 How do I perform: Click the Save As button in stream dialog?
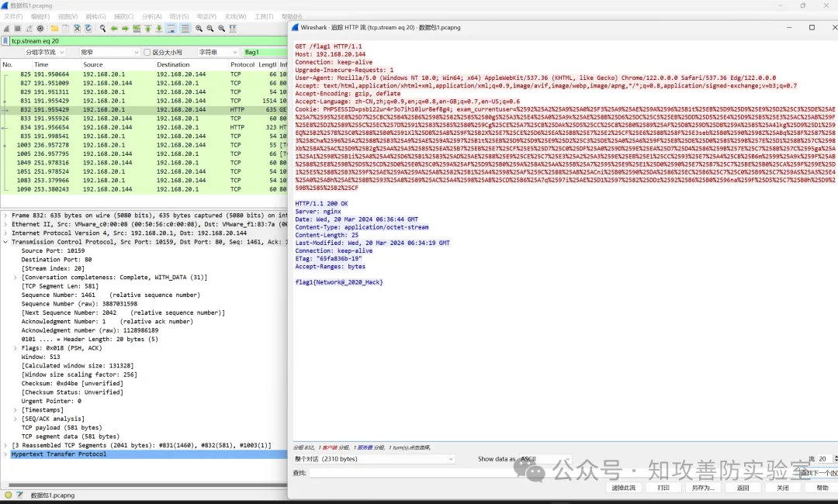tap(703, 488)
